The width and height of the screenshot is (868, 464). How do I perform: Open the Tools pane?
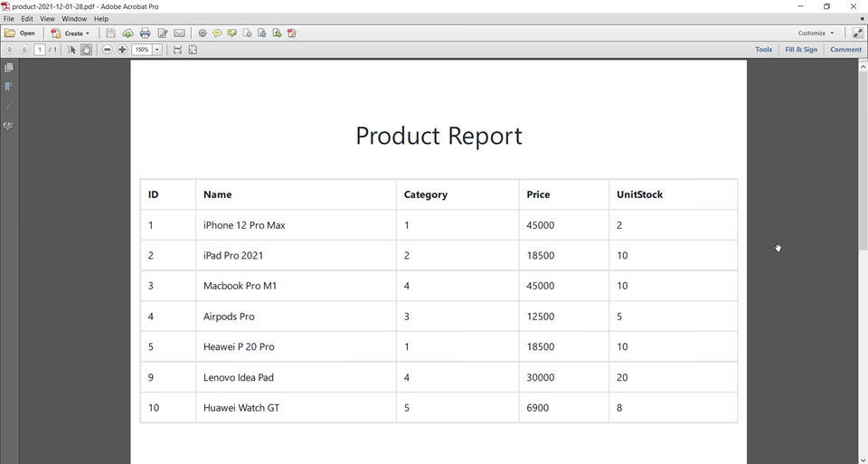(763, 50)
